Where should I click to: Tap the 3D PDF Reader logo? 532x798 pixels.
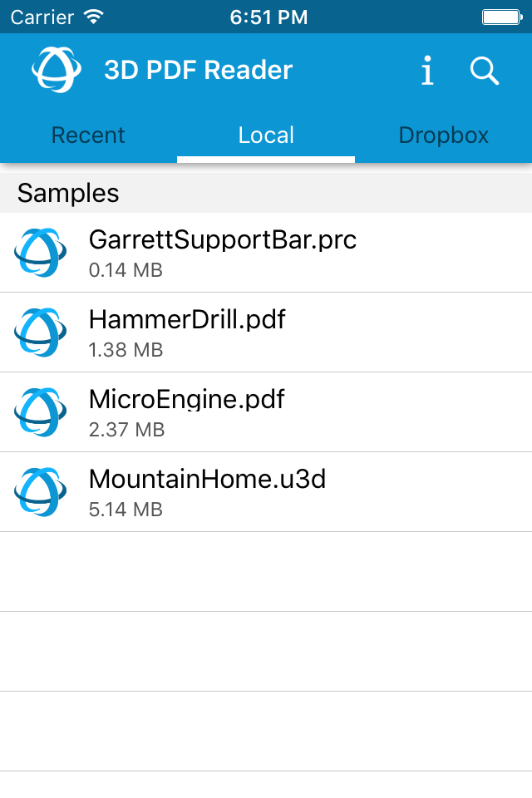57,70
